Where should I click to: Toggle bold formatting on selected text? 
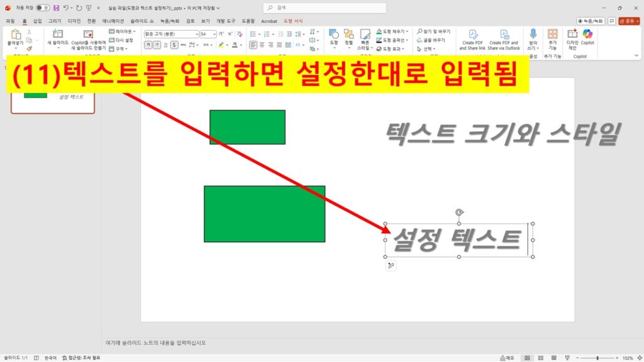[x=148, y=43]
